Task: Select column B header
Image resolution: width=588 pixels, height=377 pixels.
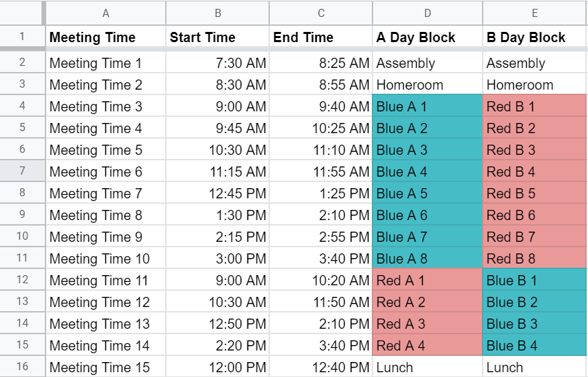Action: pos(218,13)
